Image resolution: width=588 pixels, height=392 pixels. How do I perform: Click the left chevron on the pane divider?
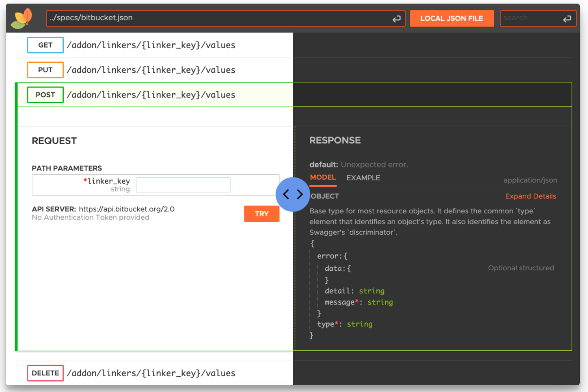coord(287,194)
